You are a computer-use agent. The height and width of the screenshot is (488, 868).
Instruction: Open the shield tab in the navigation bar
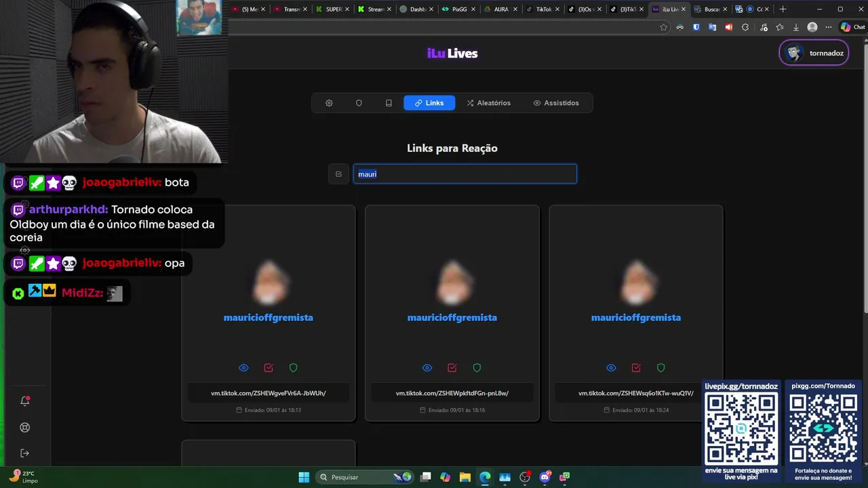point(359,103)
